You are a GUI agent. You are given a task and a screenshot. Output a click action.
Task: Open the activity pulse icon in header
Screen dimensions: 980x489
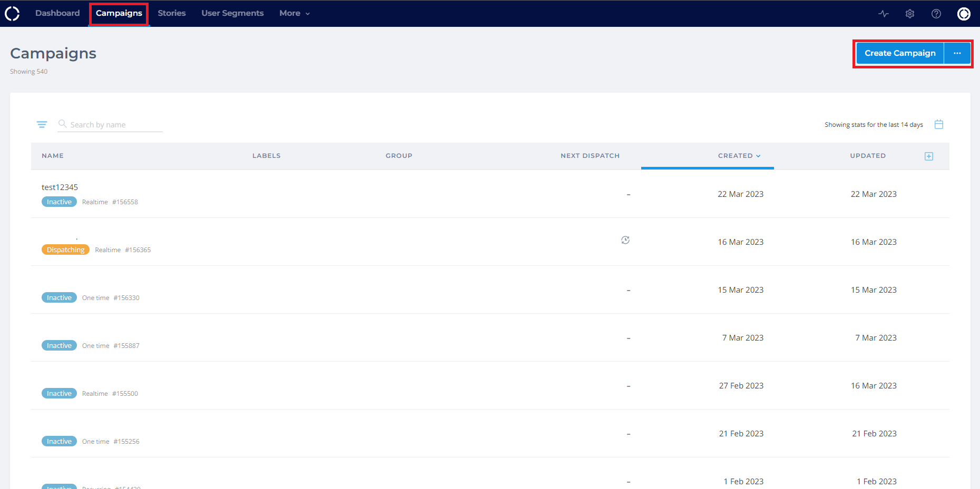point(884,14)
